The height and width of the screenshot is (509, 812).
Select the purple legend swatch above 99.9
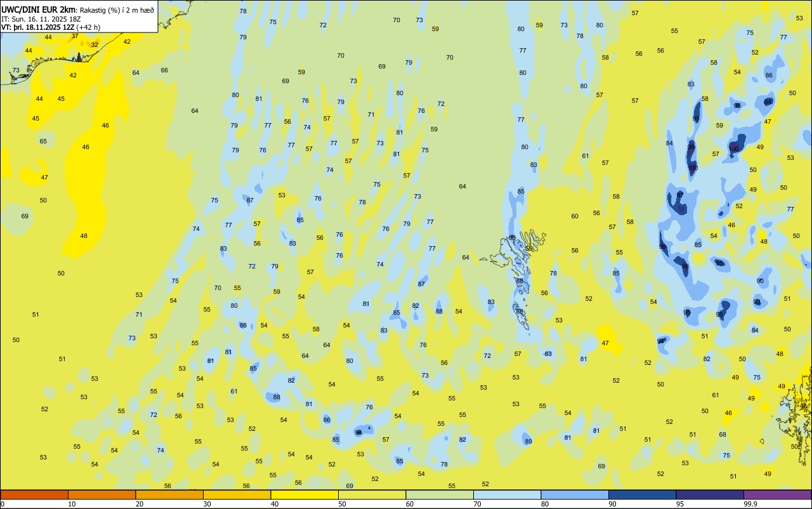click(x=777, y=494)
